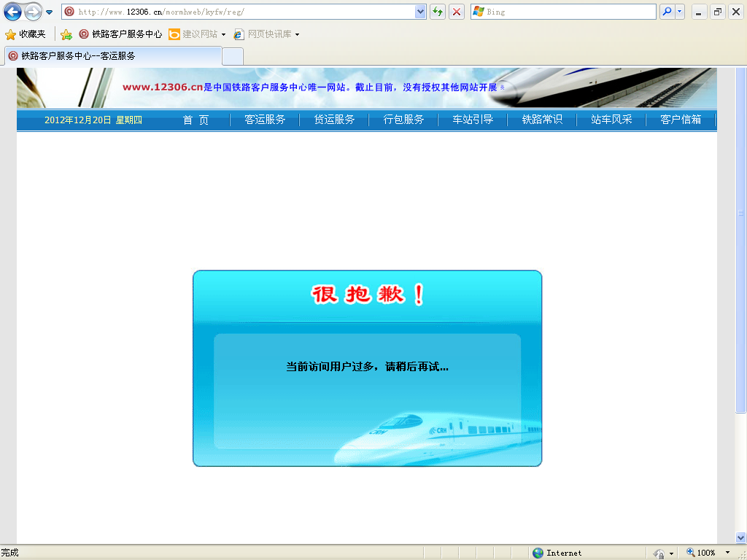Open the 铁路客户服务中心 favorites link
The height and width of the screenshot is (560, 747).
click(120, 34)
